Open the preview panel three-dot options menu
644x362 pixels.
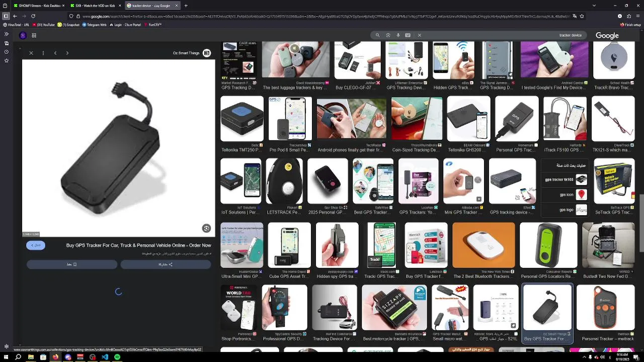pyautogui.click(x=43, y=53)
